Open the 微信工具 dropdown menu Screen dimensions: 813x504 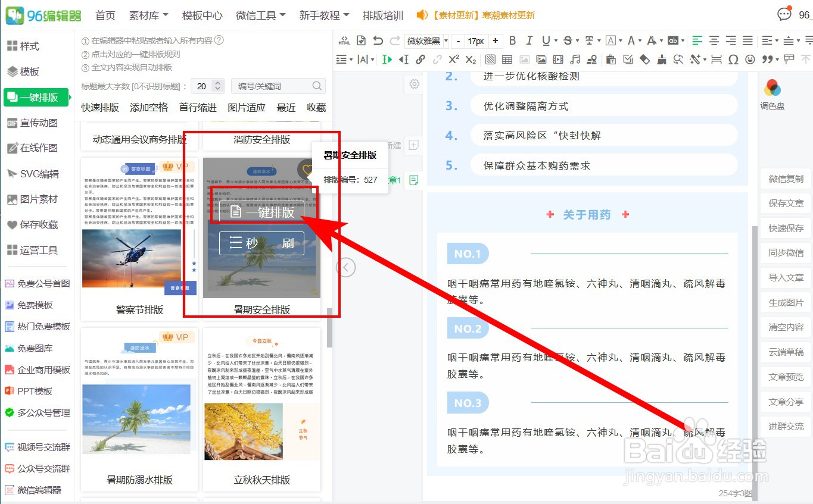[x=260, y=15]
